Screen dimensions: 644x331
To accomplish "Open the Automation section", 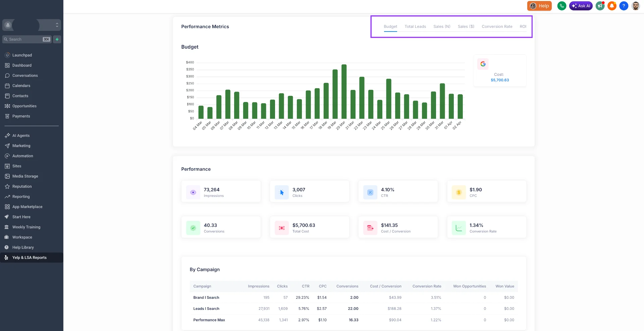I will click(x=22, y=156).
